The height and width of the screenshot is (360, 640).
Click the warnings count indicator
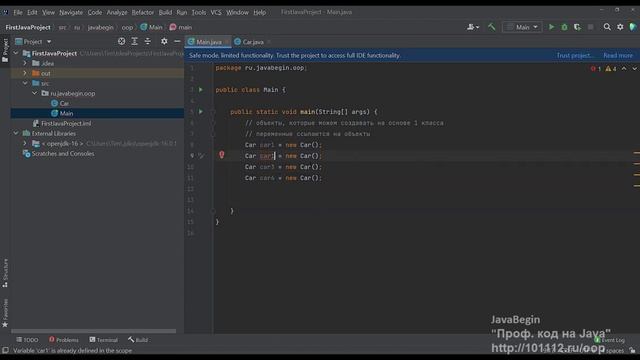611,69
